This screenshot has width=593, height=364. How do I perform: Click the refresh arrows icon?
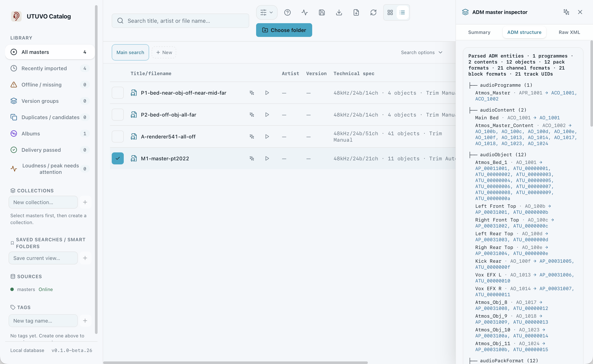[373, 12]
